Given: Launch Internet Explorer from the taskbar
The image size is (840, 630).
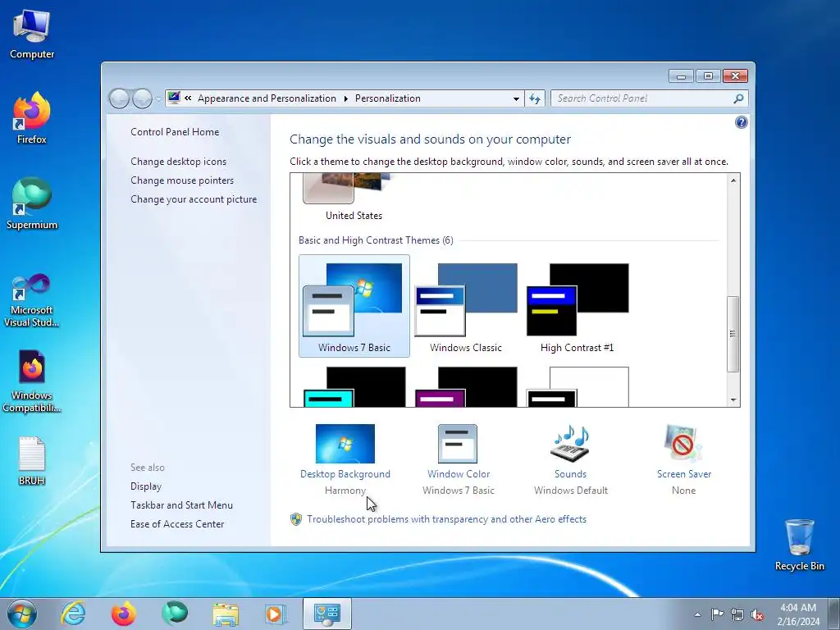Looking at the screenshot, I should coord(73,614).
